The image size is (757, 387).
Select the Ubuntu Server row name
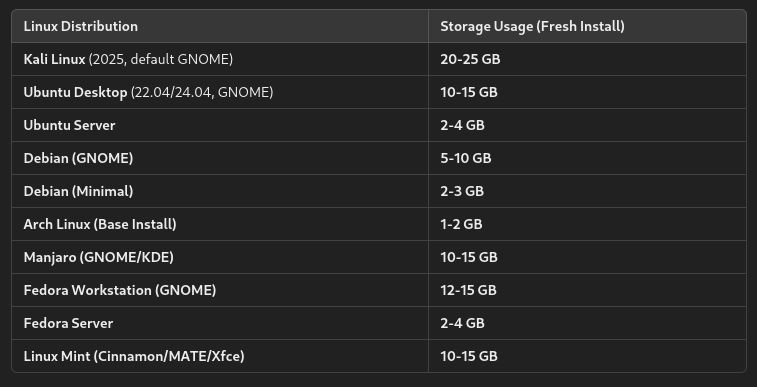coord(70,125)
